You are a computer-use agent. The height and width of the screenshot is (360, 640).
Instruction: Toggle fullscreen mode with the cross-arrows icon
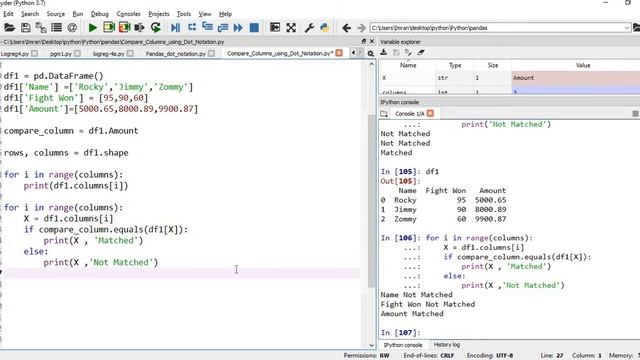pyautogui.click(x=291, y=28)
